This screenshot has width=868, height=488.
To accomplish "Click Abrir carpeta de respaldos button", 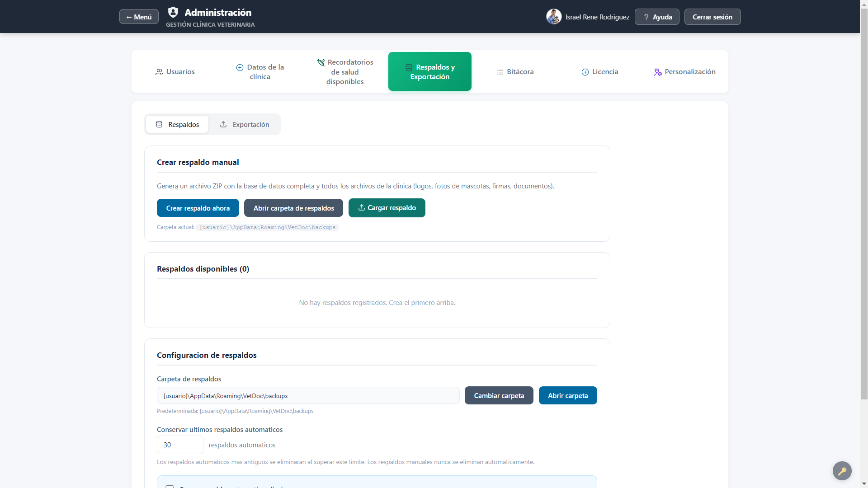I will coord(294,208).
